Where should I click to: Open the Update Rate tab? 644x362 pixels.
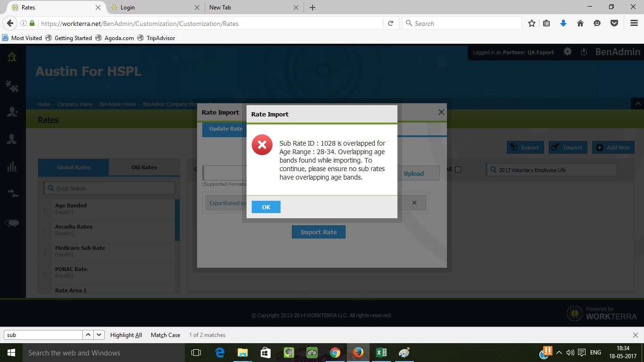point(226,129)
